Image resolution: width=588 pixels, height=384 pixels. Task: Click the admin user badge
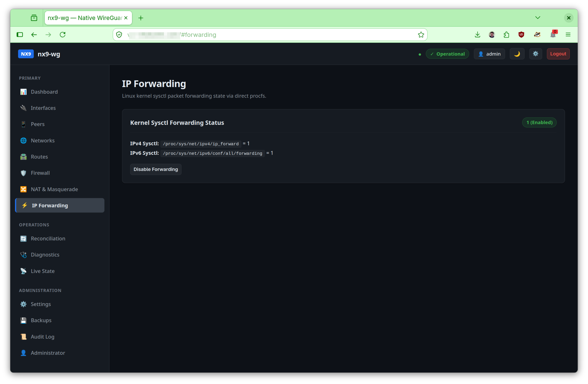pyautogui.click(x=489, y=54)
